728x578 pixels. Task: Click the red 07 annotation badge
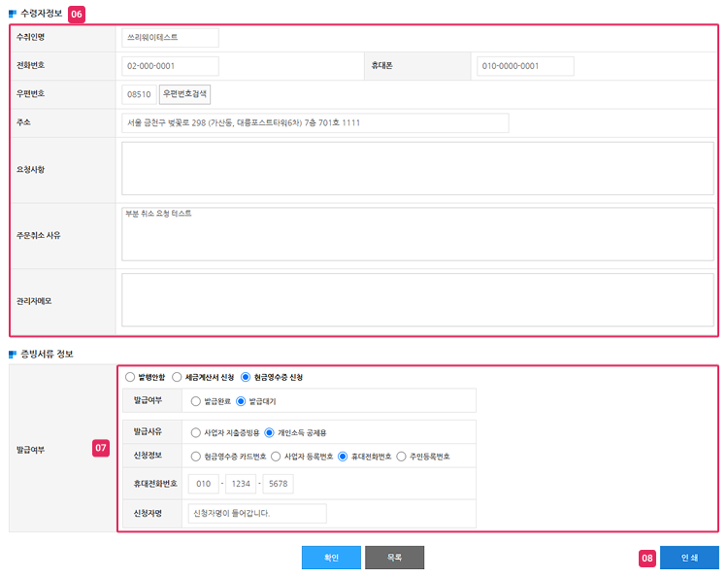pyautogui.click(x=101, y=448)
